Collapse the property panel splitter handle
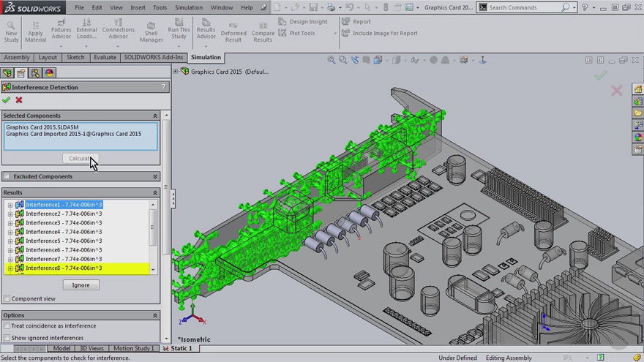 point(173,199)
